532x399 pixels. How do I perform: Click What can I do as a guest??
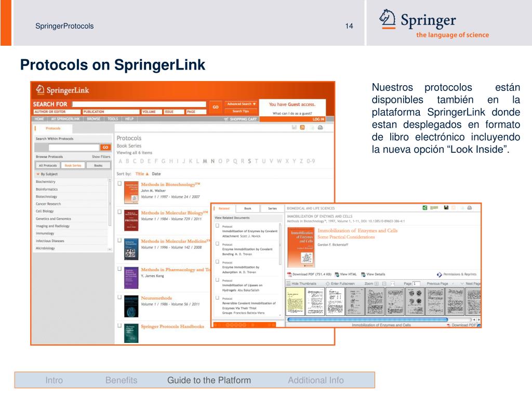[x=292, y=113]
